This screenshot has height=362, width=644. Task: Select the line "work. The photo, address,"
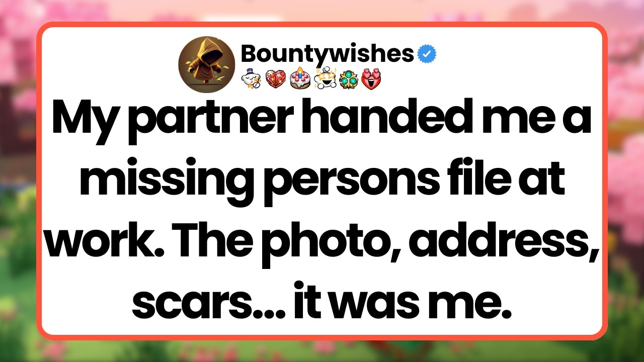coord(321,240)
